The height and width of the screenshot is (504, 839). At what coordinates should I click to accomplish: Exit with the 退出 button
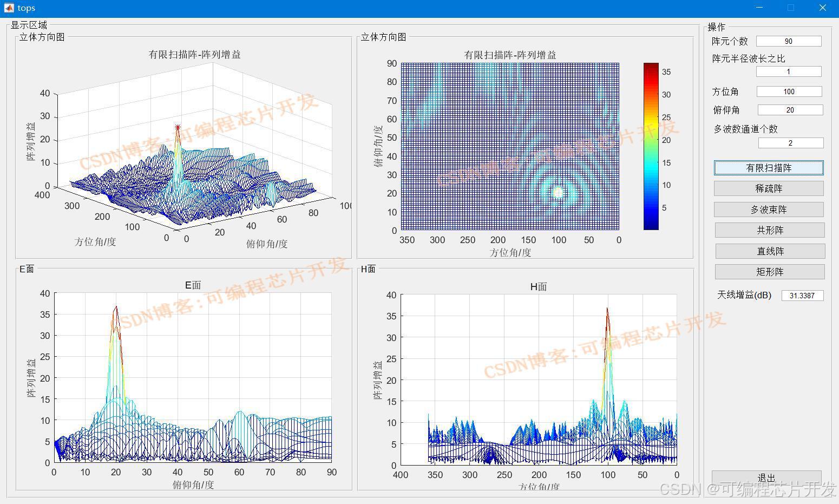[x=766, y=478]
